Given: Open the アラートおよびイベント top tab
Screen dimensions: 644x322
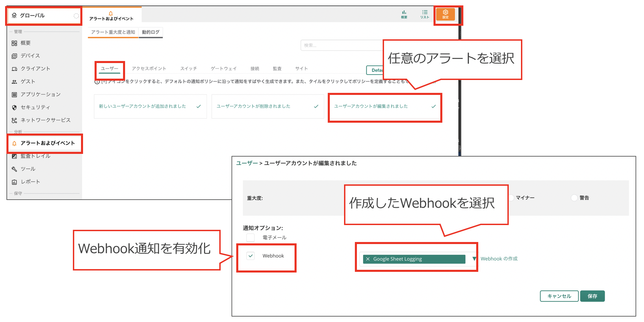Looking at the screenshot, I should (111, 16).
